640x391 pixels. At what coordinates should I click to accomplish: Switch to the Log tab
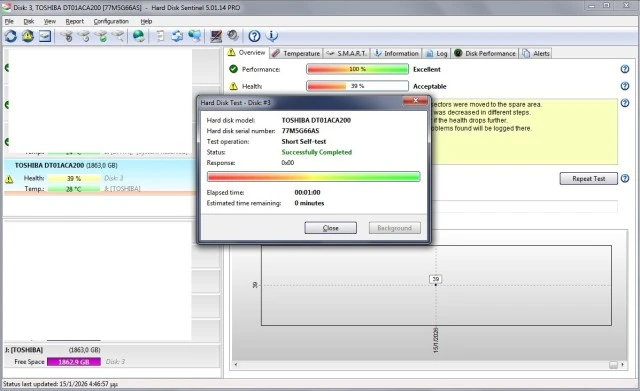(437, 53)
